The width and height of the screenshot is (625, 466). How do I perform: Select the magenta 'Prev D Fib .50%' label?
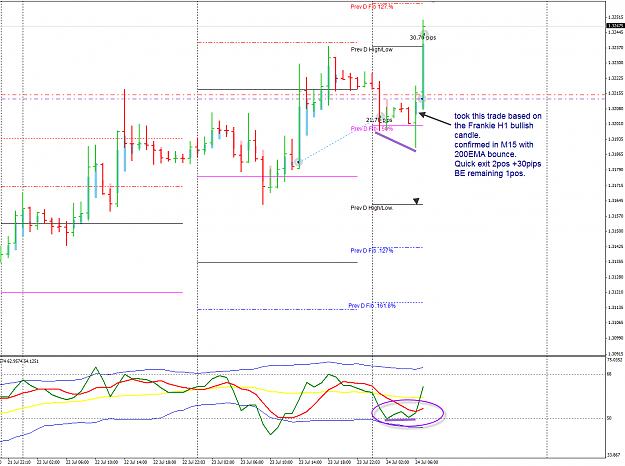pos(372,129)
